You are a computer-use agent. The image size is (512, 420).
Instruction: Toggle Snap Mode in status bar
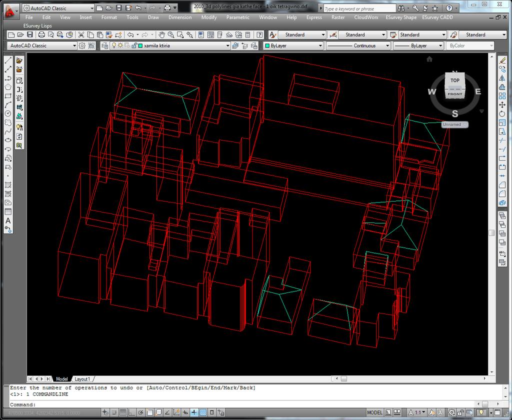(x=114, y=412)
